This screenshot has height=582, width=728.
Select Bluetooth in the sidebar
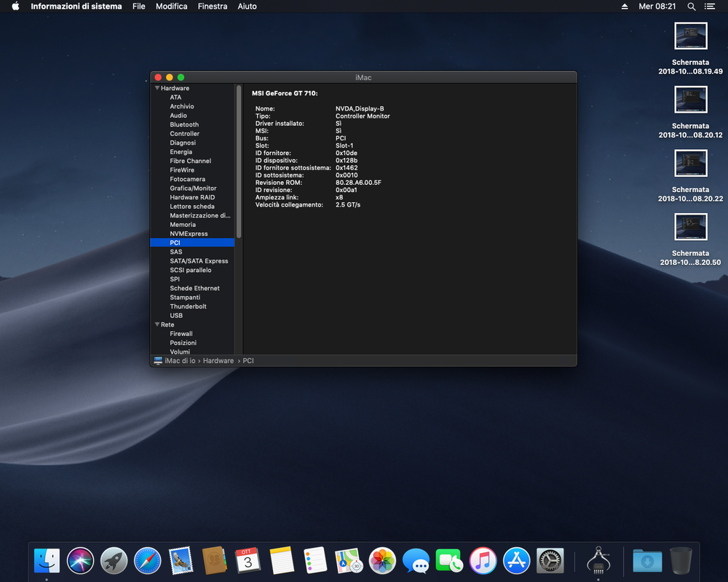click(192, 124)
